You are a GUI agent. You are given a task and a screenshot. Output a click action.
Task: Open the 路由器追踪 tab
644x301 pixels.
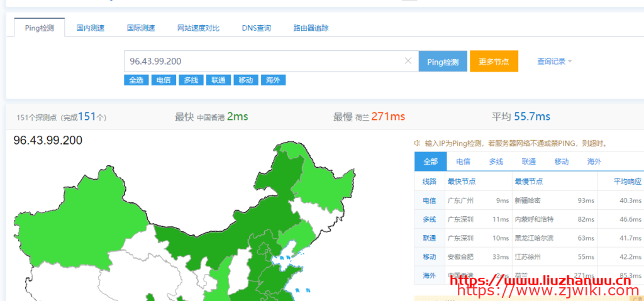pyautogui.click(x=311, y=28)
